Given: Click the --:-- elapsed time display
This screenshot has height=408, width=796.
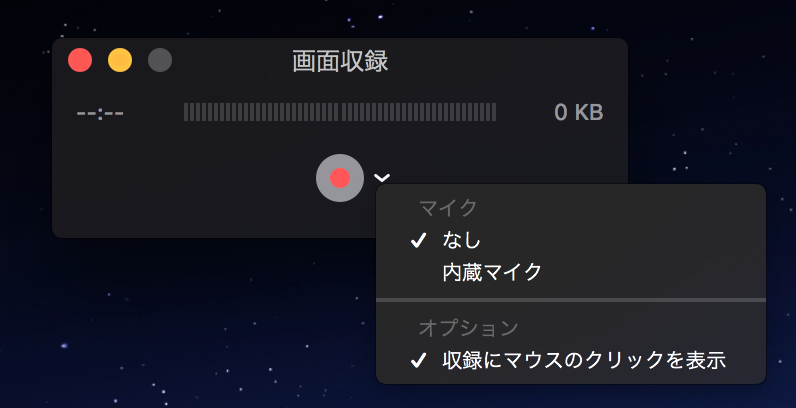Looking at the screenshot, I should pos(100,113).
